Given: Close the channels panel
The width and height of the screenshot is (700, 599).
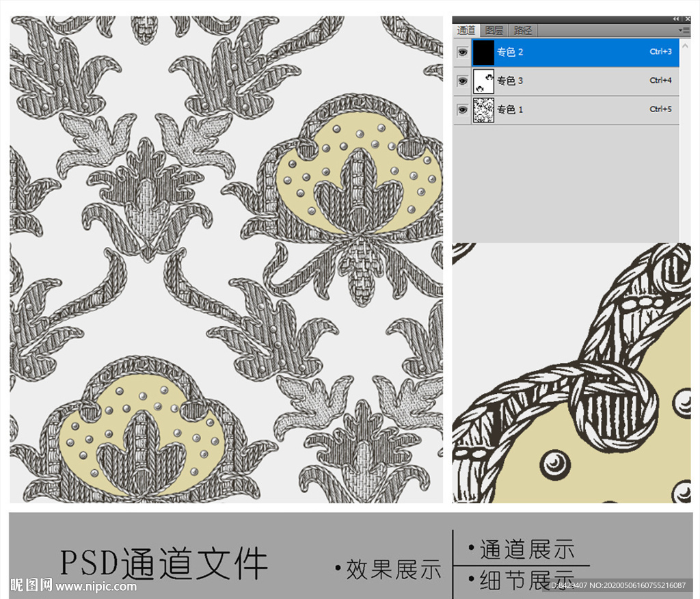Looking at the screenshot, I should pyautogui.click(x=688, y=19).
